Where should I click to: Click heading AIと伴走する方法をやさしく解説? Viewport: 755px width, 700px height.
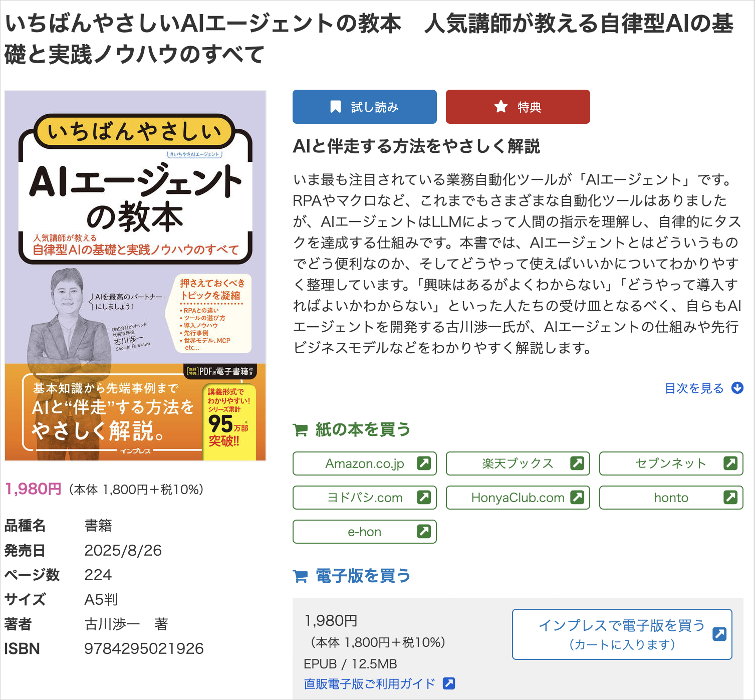(416, 146)
